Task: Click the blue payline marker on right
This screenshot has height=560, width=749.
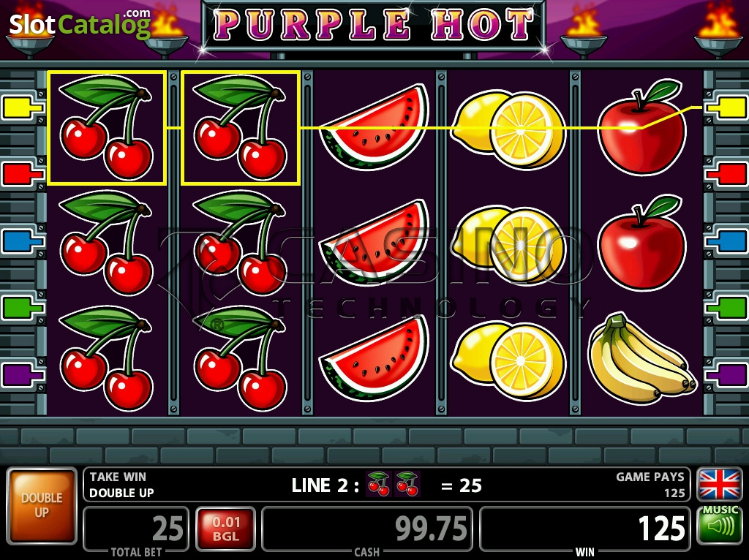Action: pyautogui.click(x=726, y=241)
